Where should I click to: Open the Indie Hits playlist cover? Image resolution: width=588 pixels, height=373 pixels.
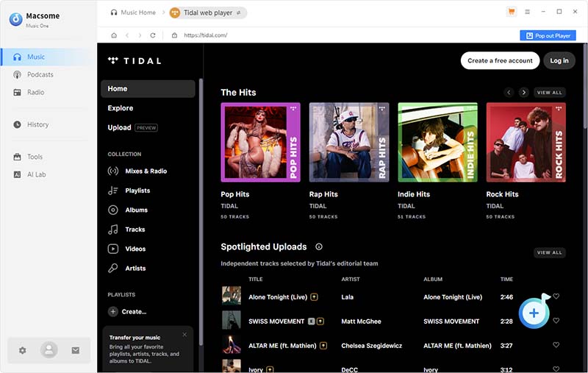[437, 142]
